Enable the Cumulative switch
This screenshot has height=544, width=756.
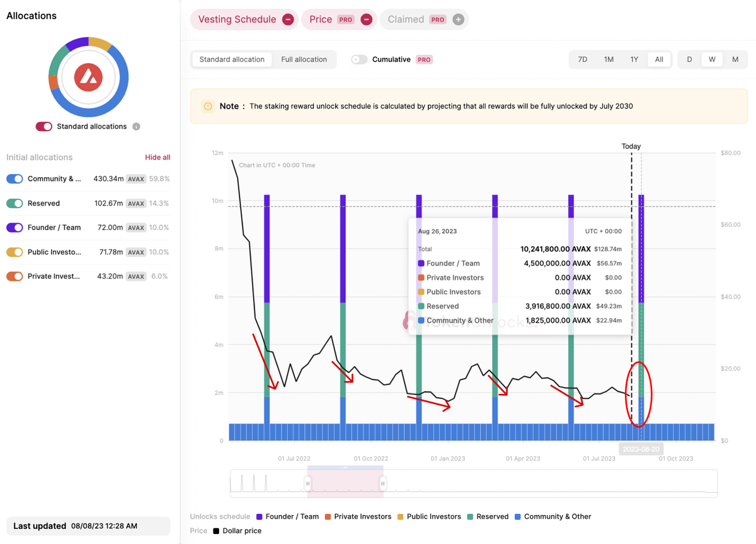pyautogui.click(x=359, y=60)
